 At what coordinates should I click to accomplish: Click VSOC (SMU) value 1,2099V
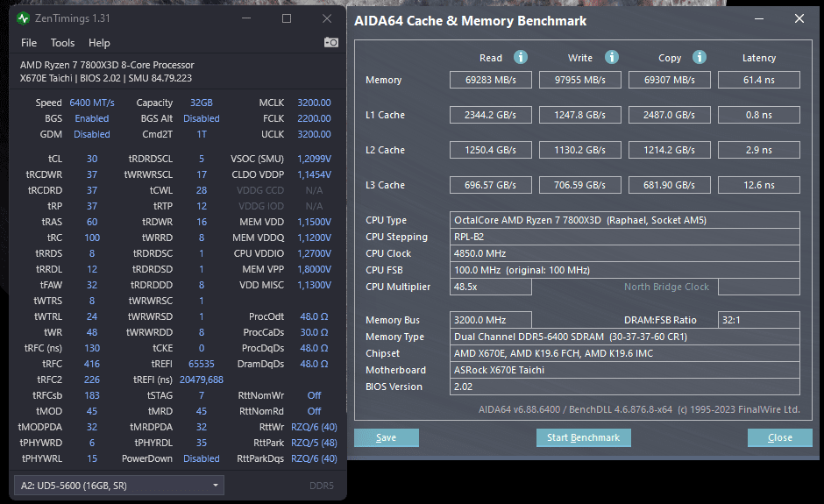pos(314,159)
